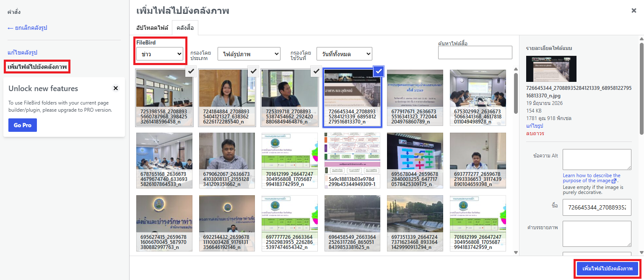Select thumbnail 695678044 projector screen image
Image resolution: width=644 pixels, height=280 pixels.
(x=415, y=161)
